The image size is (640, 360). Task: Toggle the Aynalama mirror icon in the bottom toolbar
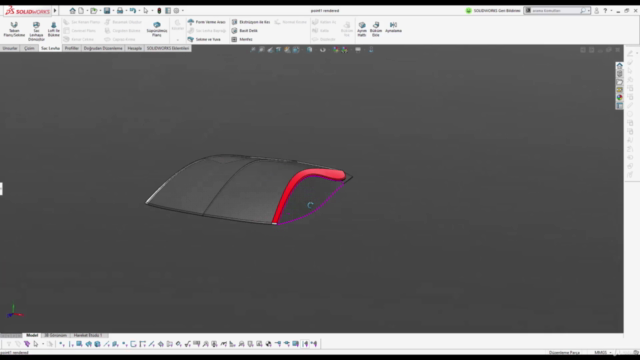click(x=305, y=344)
